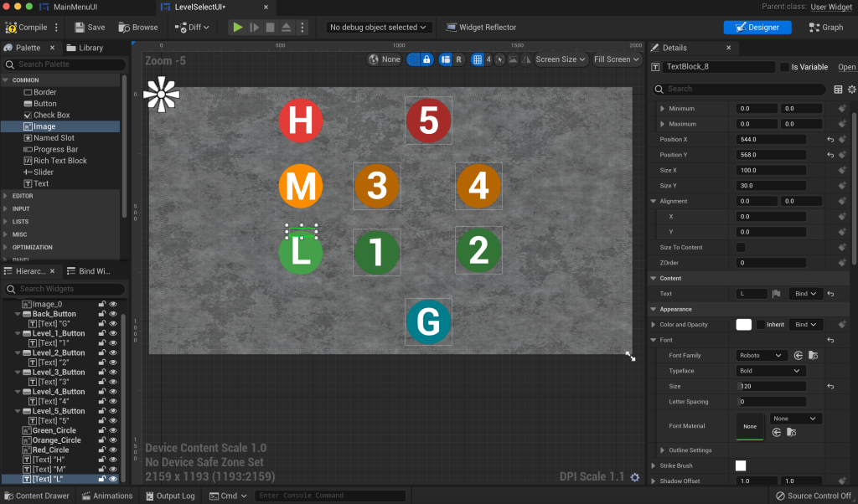The height and width of the screenshot is (504, 858).
Task: Open Content Drawer in status bar
Action: coord(36,496)
